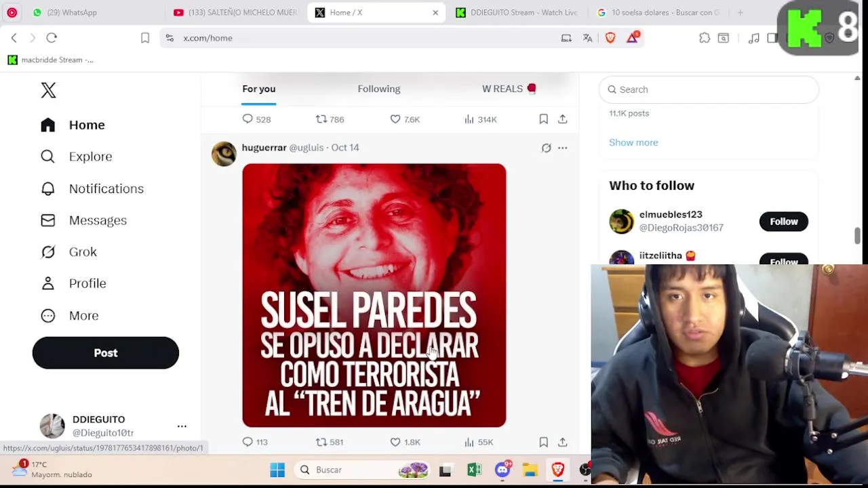Switch to the Following tab
Screen dimensions: 868x488
click(x=379, y=89)
